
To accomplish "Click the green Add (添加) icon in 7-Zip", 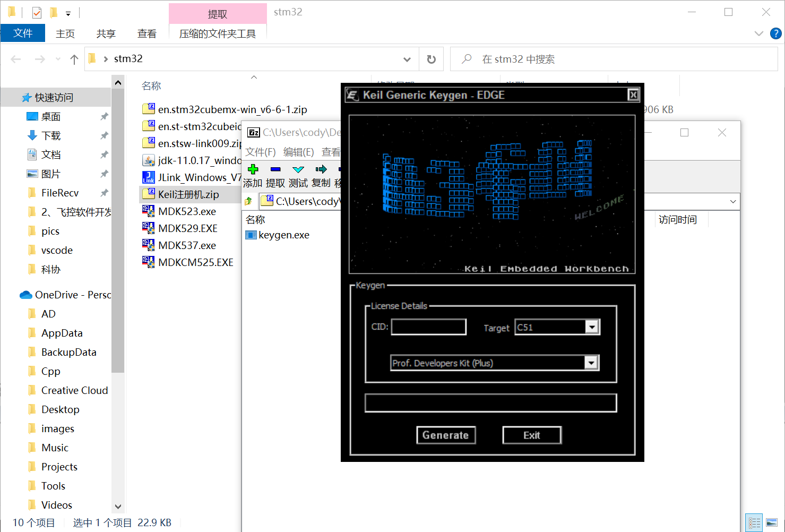I will click(253, 169).
